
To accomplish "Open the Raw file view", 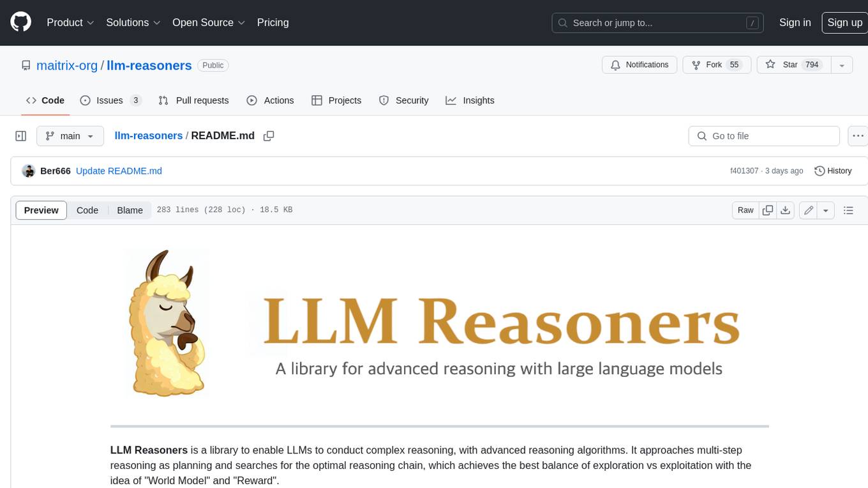I will 745,210.
